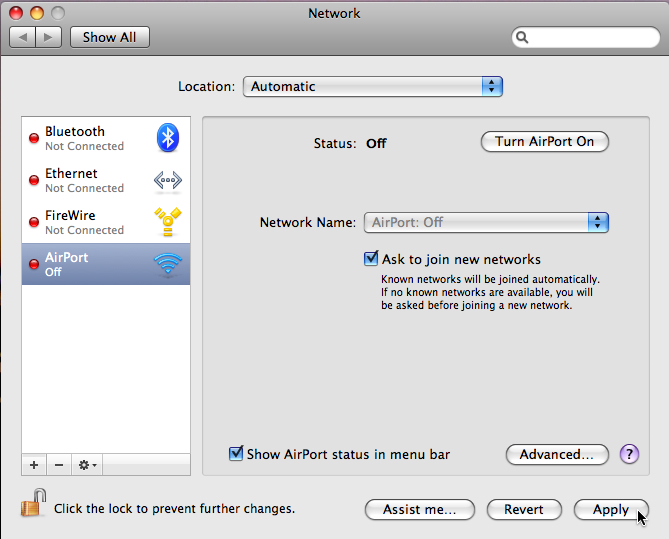Click the search magnifier icon
The width and height of the screenshot is (669, 539).
(522, 38)
